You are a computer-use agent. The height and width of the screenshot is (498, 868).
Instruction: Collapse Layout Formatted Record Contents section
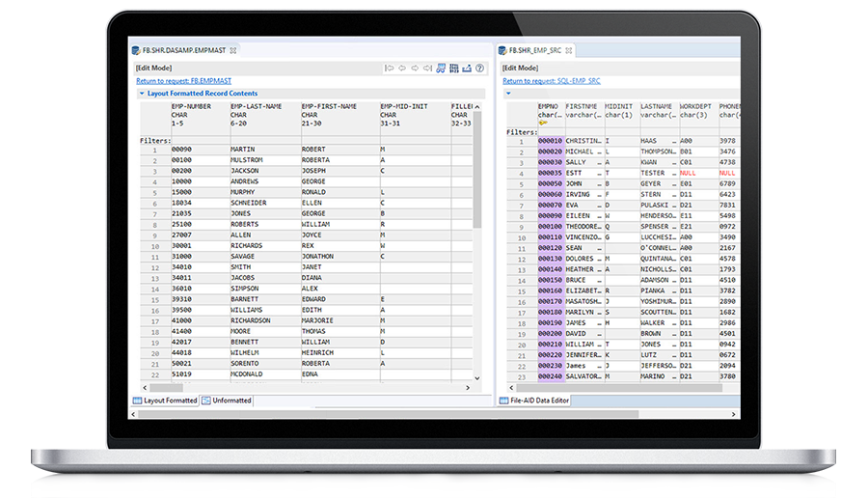tap(142, 94)
